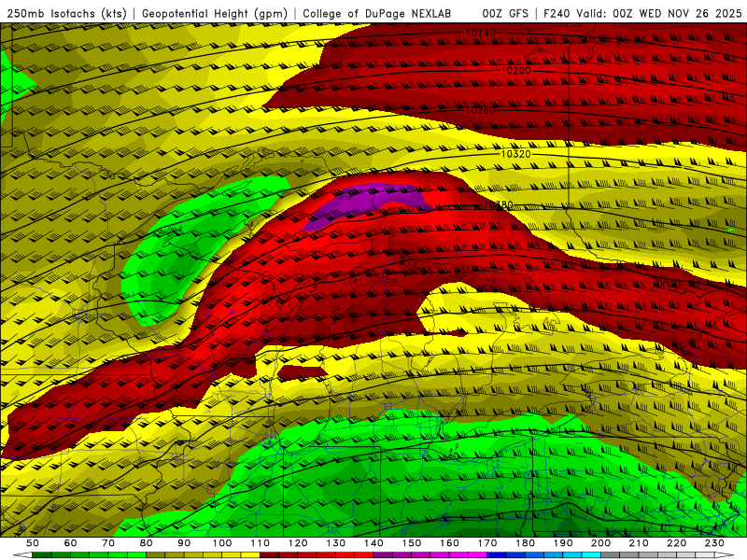This screenshot has height=560, width=747.
Task: Select the 80 value on the color scale
Action: point(147,543)
